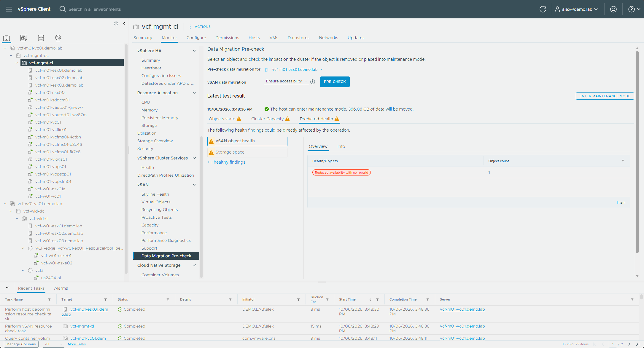Collapse the navigator with the arrow icon
The width and height of the screenshot is (644, 348).
pyautogui.click(x=125, y=23)
